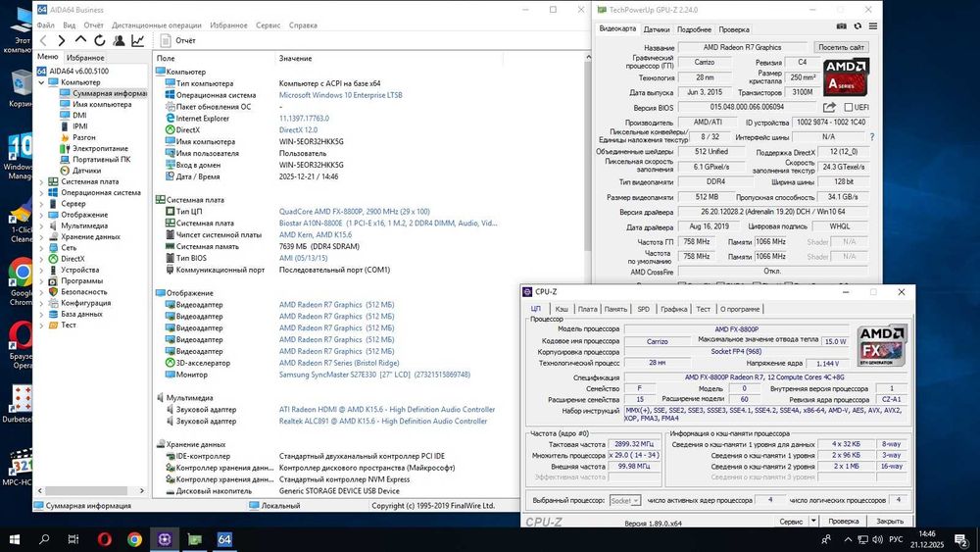The height and width of the screenshot is (552, 980).
Task: Open CPU-Z Графика tab
Action: (674, 309)
